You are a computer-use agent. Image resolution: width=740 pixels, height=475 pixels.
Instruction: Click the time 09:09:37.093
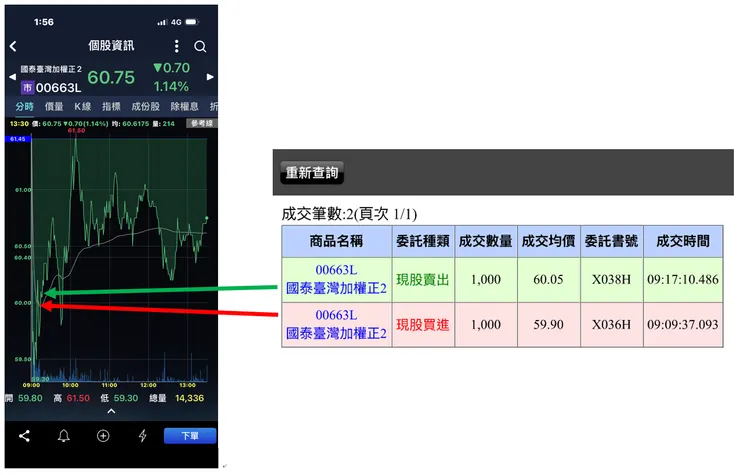[x=683, y=325]
